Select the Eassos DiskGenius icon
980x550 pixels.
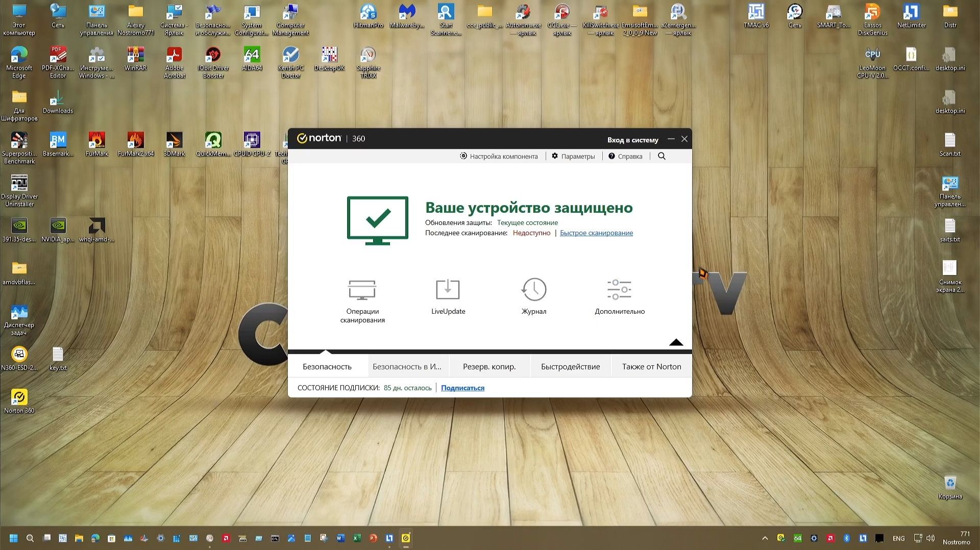[872, 19]
